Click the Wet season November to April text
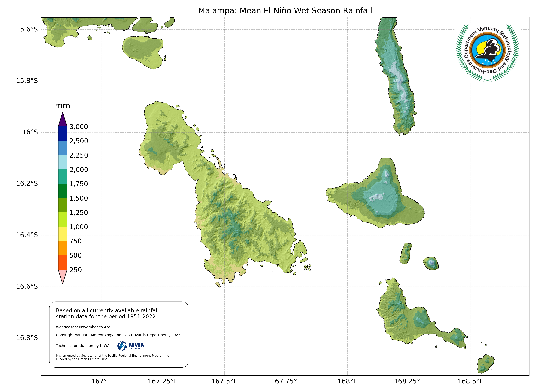 coord(84,327)
